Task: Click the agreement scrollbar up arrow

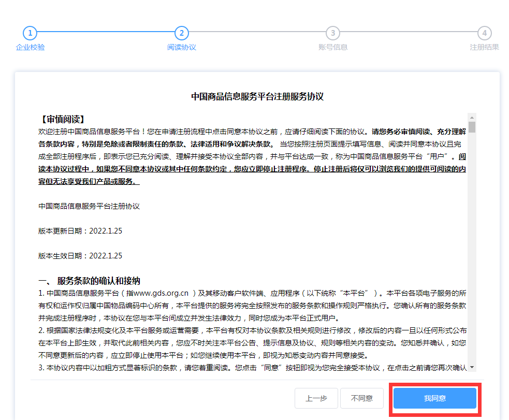Action: click(x=472, y=118)
